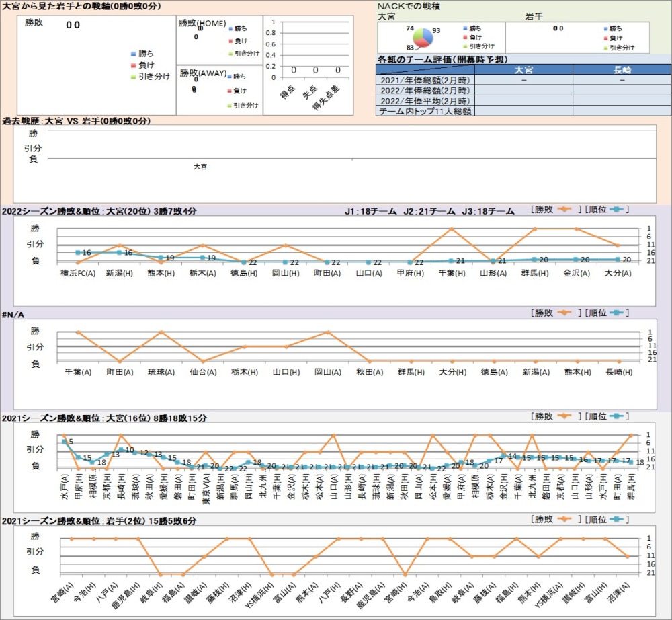Click the 大宮 column header in team evaluation table
Viewport: 672px width, 620px height.
(x=523, y=69)
